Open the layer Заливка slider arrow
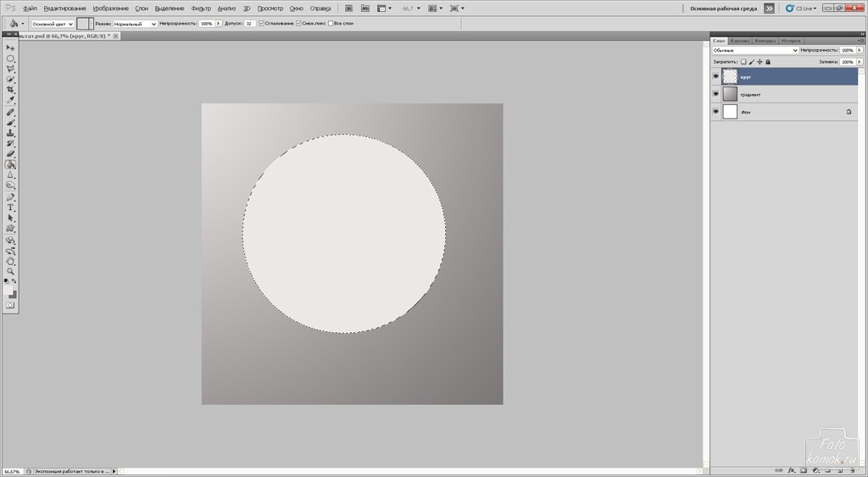Image resolution: width=868 pixels, height=477 pixels. [x=860, y=62]
